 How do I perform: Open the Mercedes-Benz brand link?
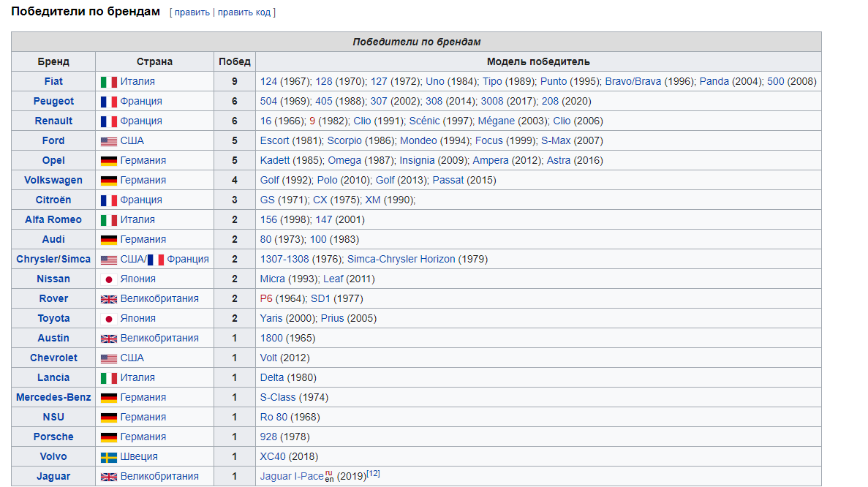[x=53, y=397]
